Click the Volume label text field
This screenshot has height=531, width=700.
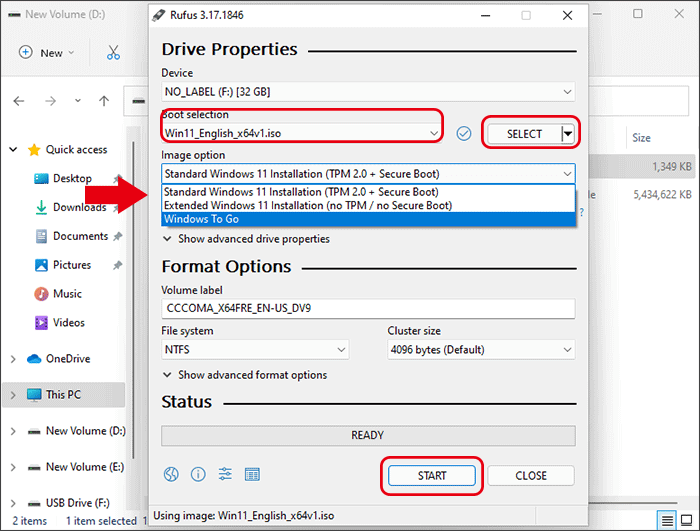point(368,309)
